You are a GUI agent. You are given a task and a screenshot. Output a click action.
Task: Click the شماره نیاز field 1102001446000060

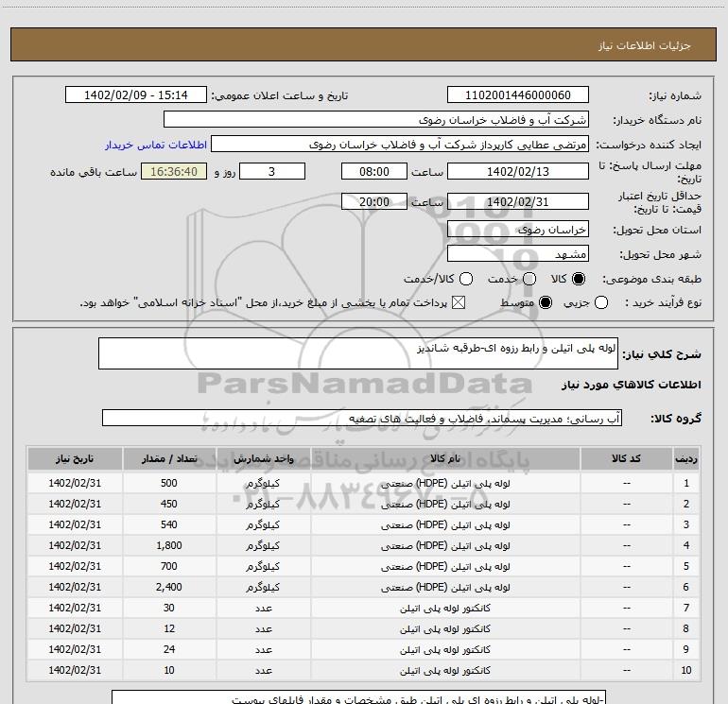[x=518, y=94]
